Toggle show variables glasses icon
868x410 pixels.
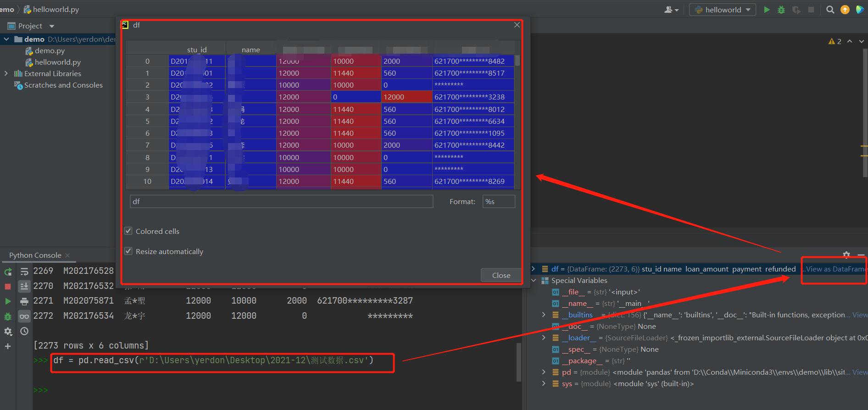coord(24,316)
